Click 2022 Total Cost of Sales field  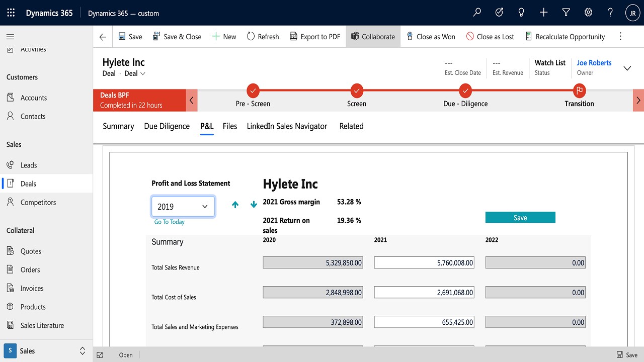point(535,292)
